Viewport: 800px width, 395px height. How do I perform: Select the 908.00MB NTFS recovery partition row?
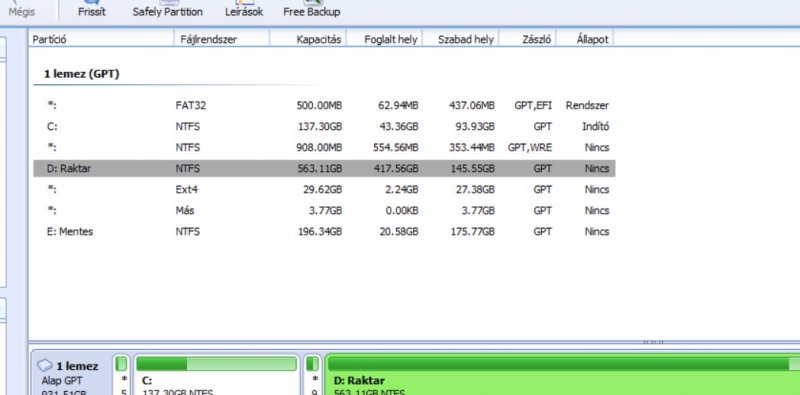[x=324, y=147]
